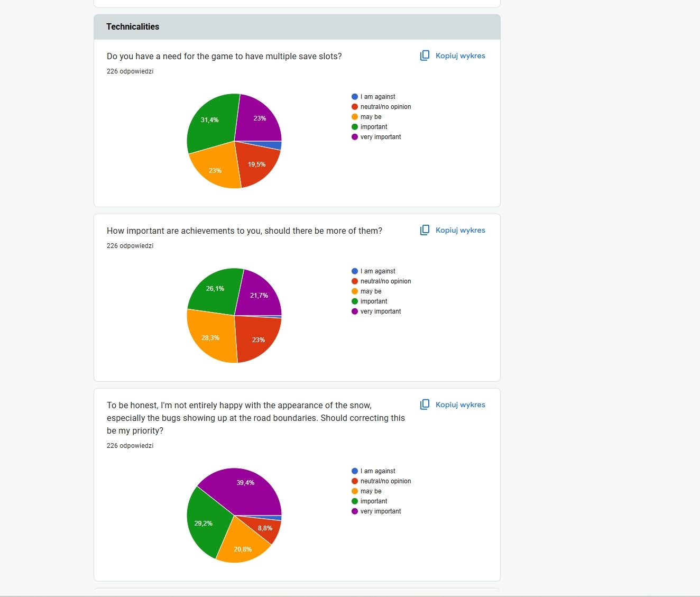The height and width of the screenshot is (597, 700).
Task: Click the red 8,8% slice in snow pie
Action: 267,529
